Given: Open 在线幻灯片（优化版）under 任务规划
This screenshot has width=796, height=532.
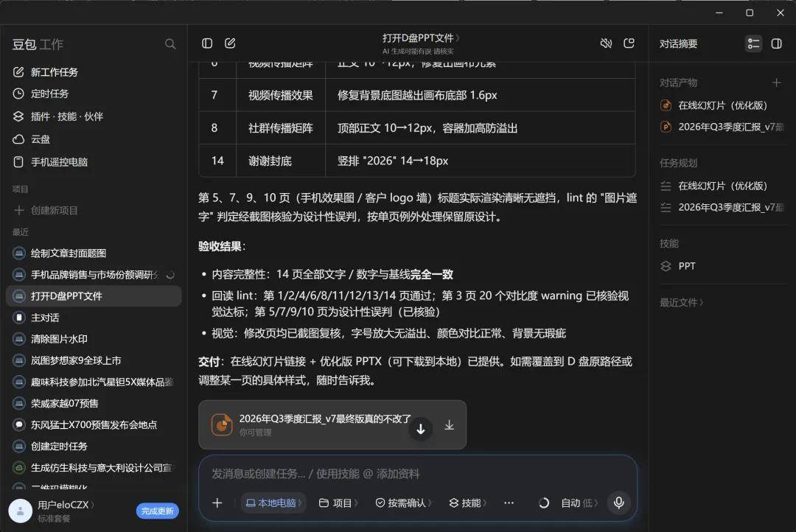Looking at the screenshot, I should [x=722, y=186].
